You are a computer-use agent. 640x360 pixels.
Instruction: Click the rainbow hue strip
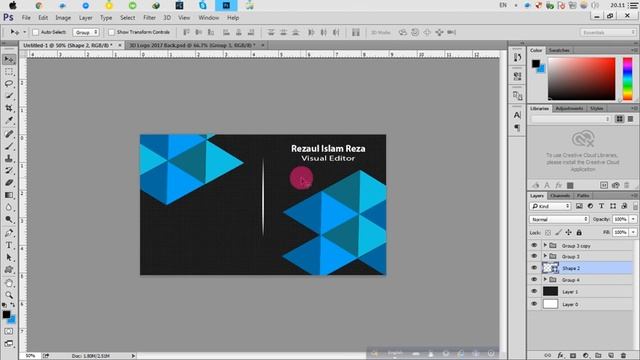[627, 79]
